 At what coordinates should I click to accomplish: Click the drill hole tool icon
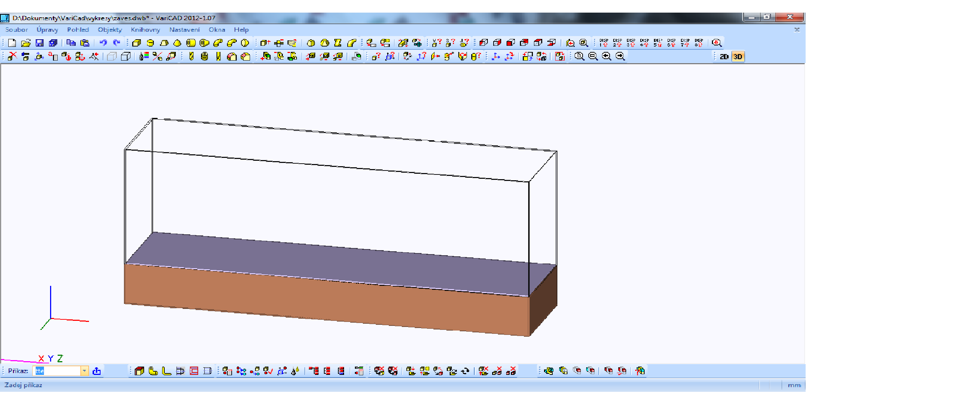[x=191, y=57]
